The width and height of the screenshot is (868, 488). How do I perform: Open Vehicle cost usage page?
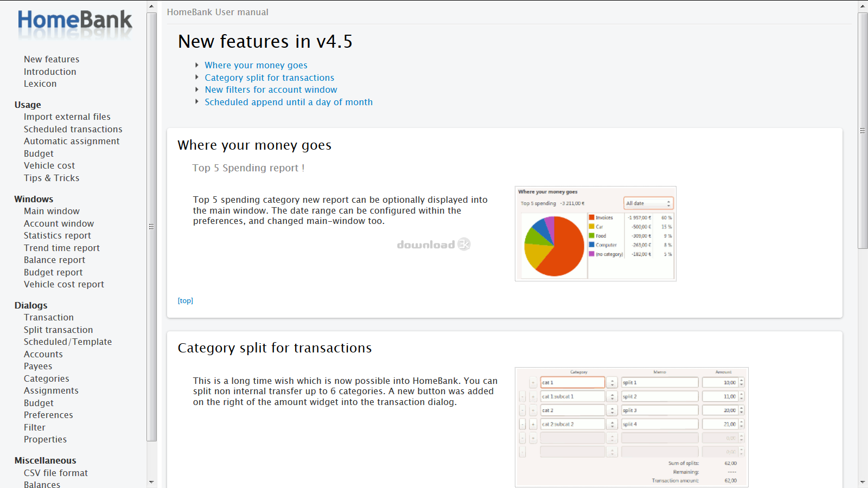tap(49, 165)
